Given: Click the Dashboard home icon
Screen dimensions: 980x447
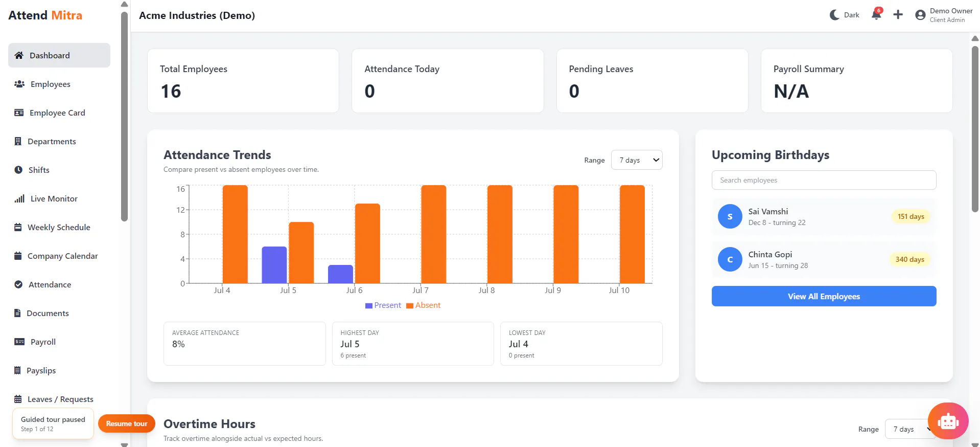Looking at the screenshot, I should (19, 55).
